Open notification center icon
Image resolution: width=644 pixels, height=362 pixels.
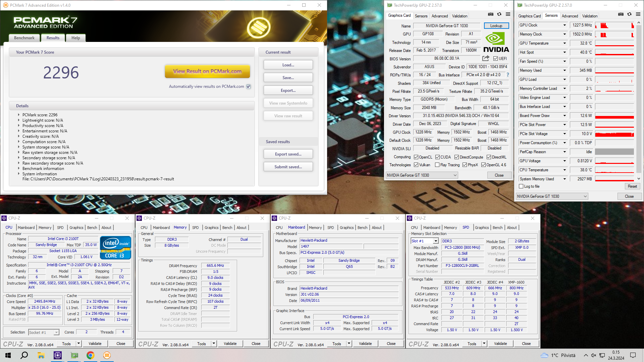point(633,355)
